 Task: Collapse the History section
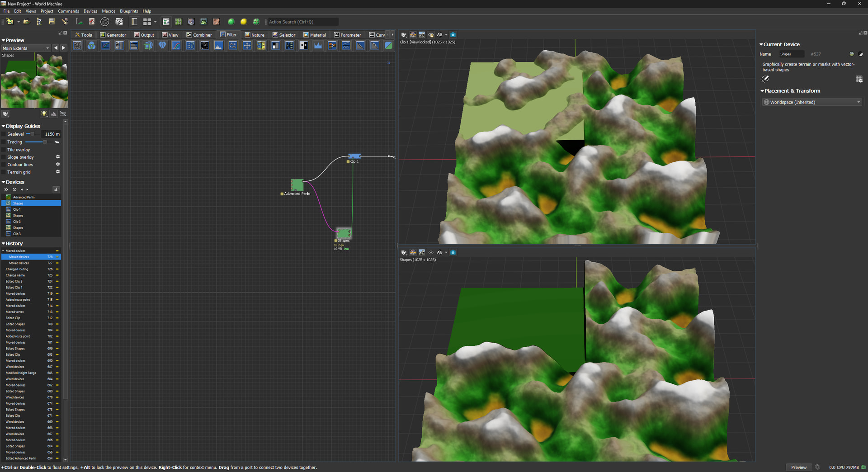(4, 244)
